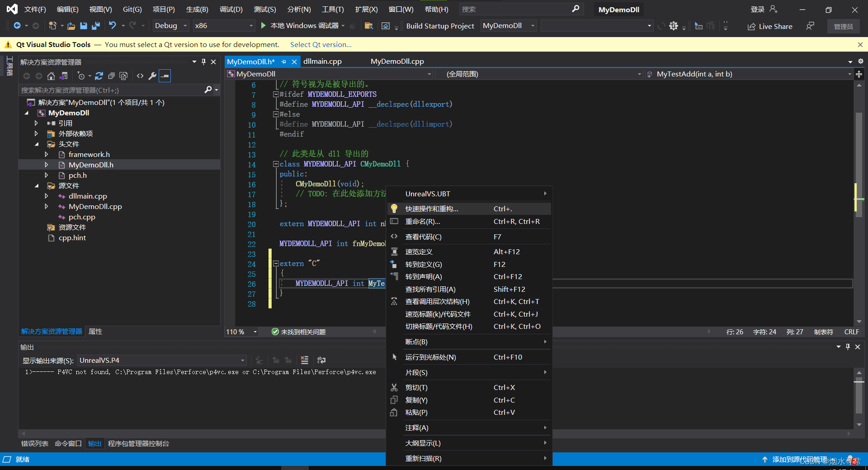Toggle word wrap in Output panel
Image resolution: width=868 pixels, height=470 pixels.
(321, 360)
